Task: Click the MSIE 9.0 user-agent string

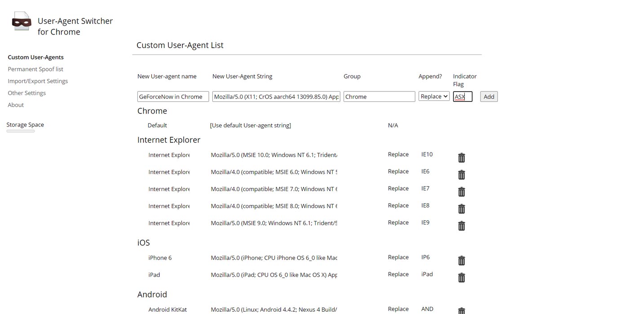Action: 274,223
